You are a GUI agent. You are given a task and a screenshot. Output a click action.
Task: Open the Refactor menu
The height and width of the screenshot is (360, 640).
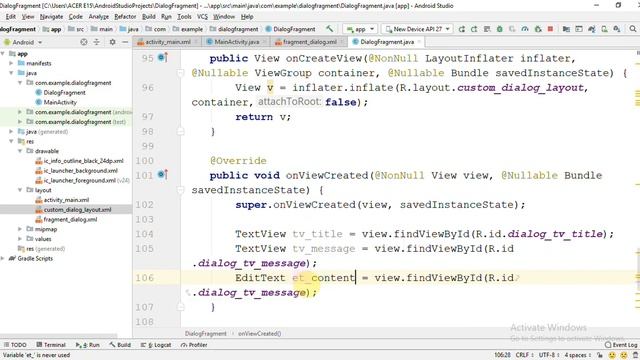[125, 17]
